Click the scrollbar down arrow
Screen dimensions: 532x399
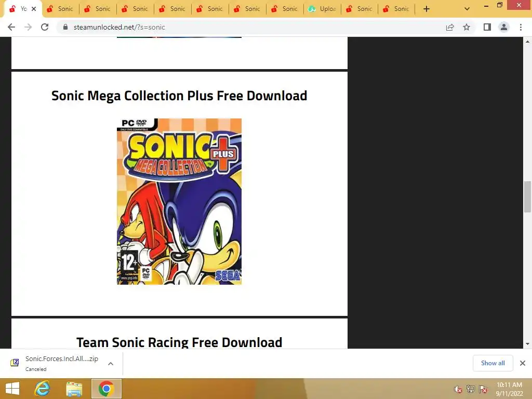click(x=527, y=344)
